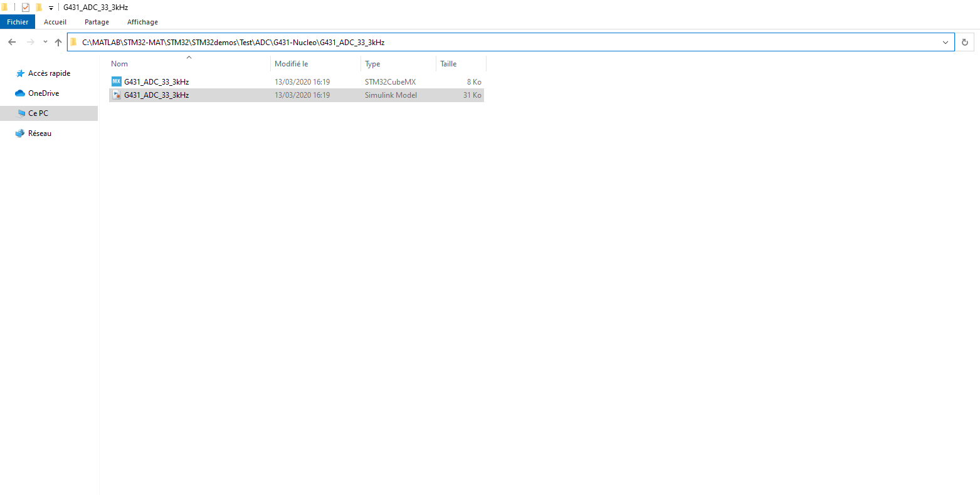Go up one folder level
The image size is (980, 495).
[x=58, y=42]
